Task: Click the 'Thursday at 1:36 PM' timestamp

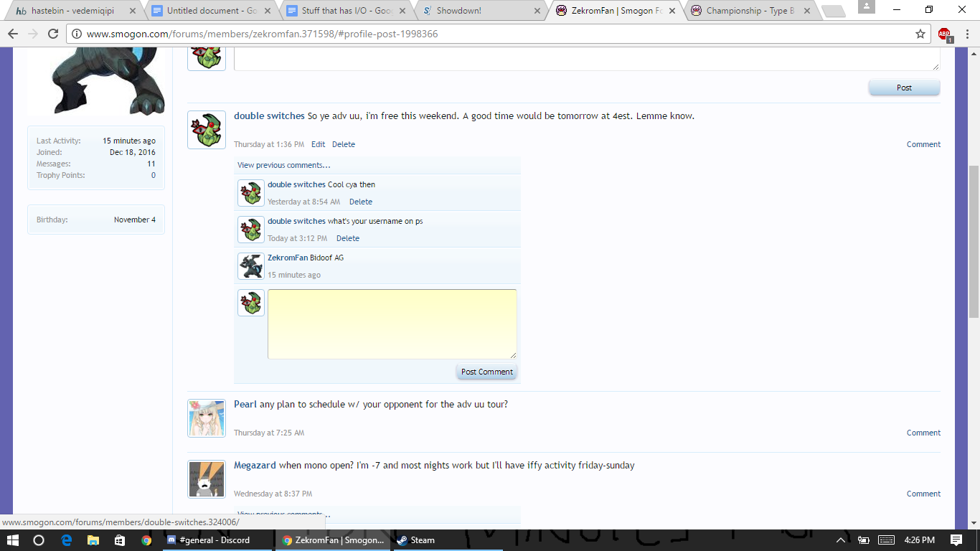Action: pos(269,144)
